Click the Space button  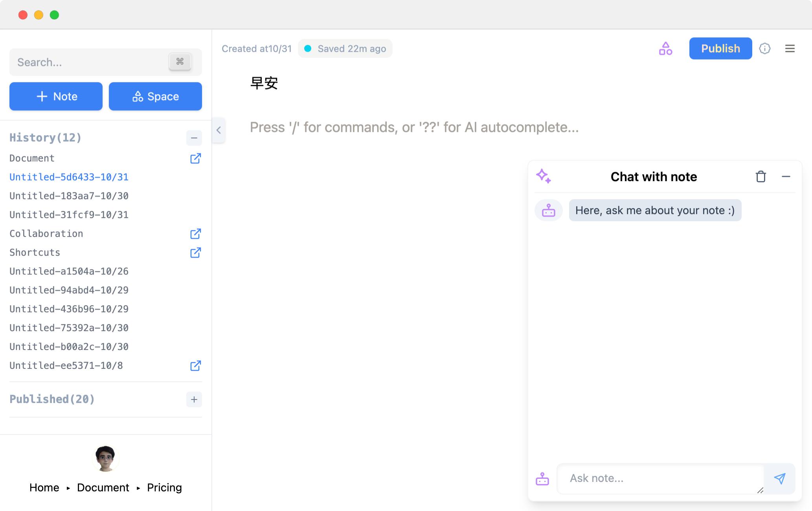click(155, 96)
